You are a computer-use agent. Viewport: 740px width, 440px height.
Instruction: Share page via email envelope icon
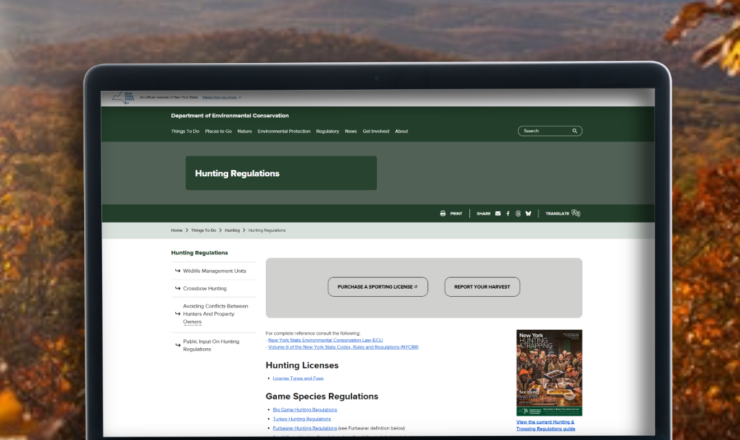click(x=498, y=213)
